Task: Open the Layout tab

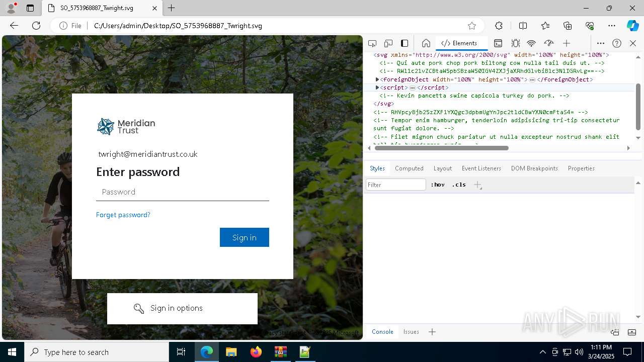Action: pyautogui.click(x=443, y=168)
